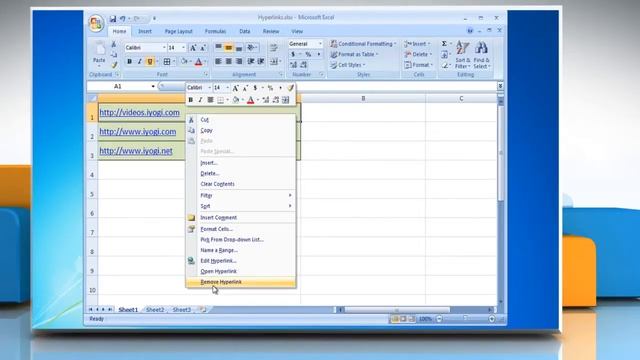Screen dimensions: 640x360
Task: Switch to Normal view in status bar
Action: [394, 319]
